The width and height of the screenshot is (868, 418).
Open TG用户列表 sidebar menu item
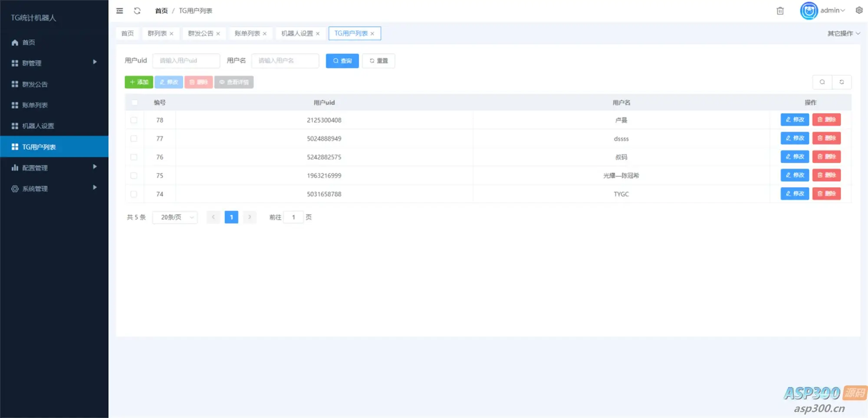tap(54, 147)
